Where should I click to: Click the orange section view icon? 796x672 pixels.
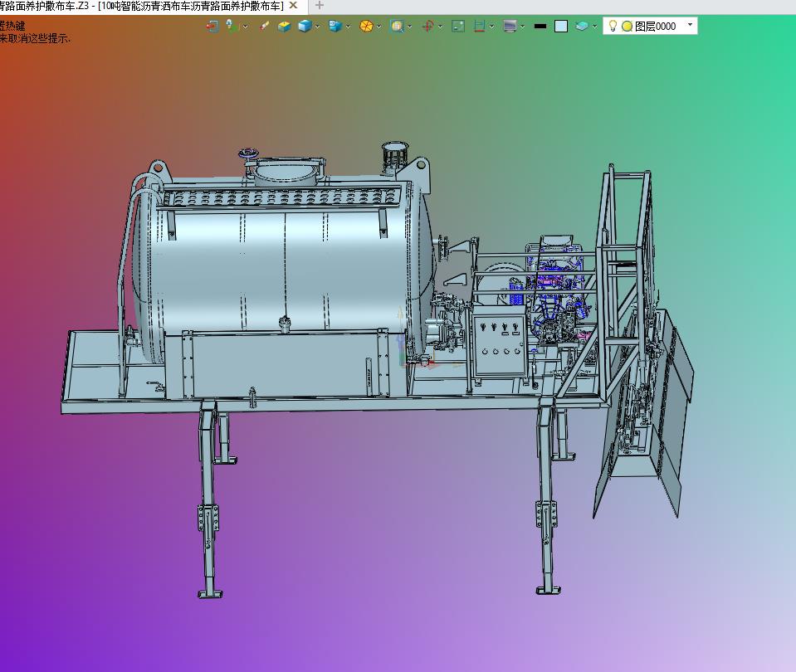coord(366,26)
